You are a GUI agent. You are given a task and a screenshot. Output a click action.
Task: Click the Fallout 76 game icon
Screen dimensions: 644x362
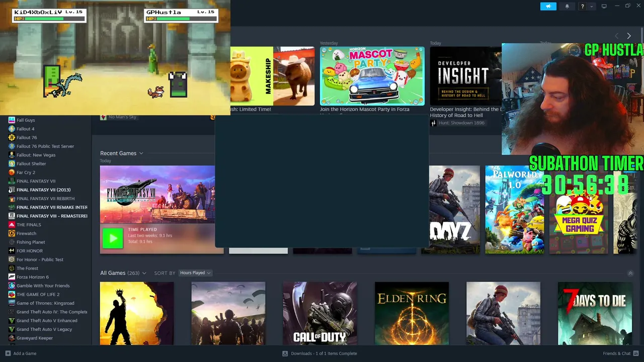point(12,137)
